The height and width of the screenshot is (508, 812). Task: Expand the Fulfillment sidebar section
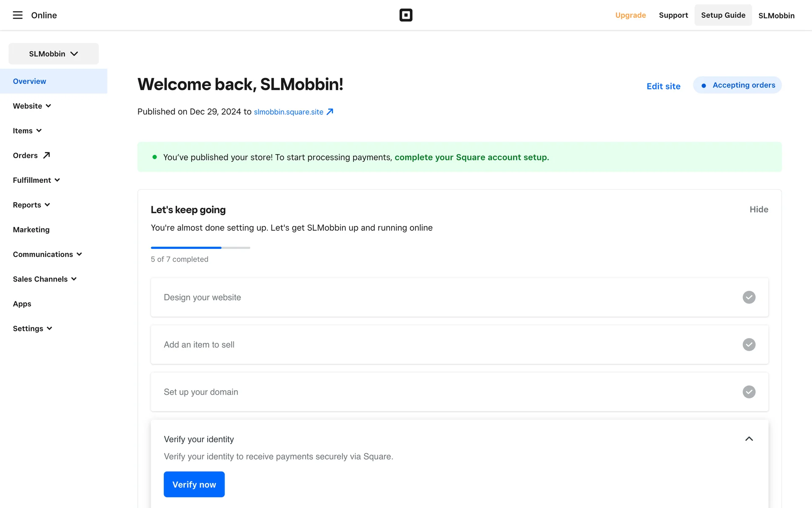pos(36,180)
